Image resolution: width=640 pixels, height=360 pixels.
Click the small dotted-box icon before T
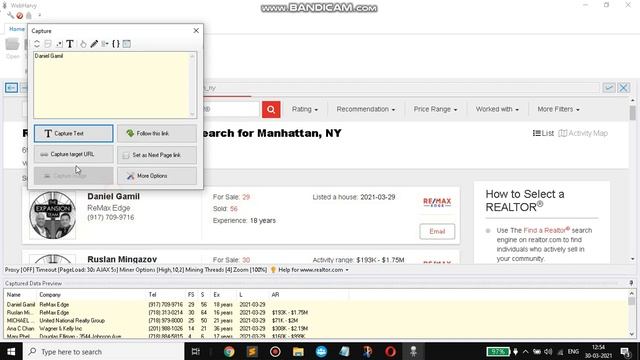click(x=60, y=44)
